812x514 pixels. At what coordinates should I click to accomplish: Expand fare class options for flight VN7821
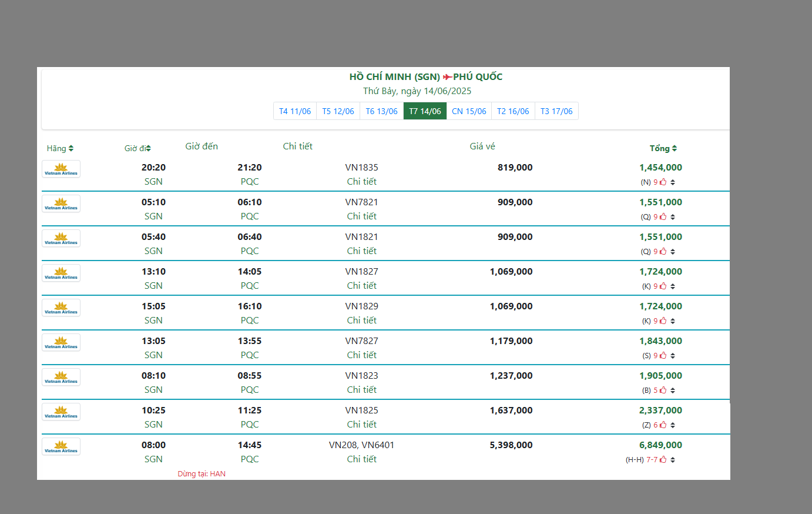pyautogui.click(x=673, y=217)
